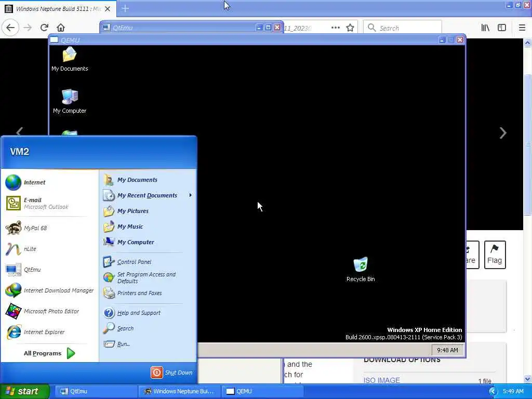Click the 9:48 AM clock in QEMU guest
Screen dimensions: 532x399
pos(447,350)
